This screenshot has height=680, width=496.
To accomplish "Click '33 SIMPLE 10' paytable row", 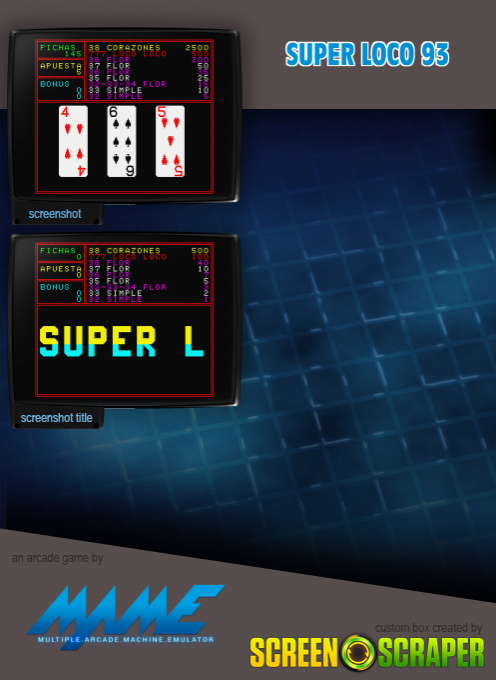I will pyautogui.click(x=149, y=90).
